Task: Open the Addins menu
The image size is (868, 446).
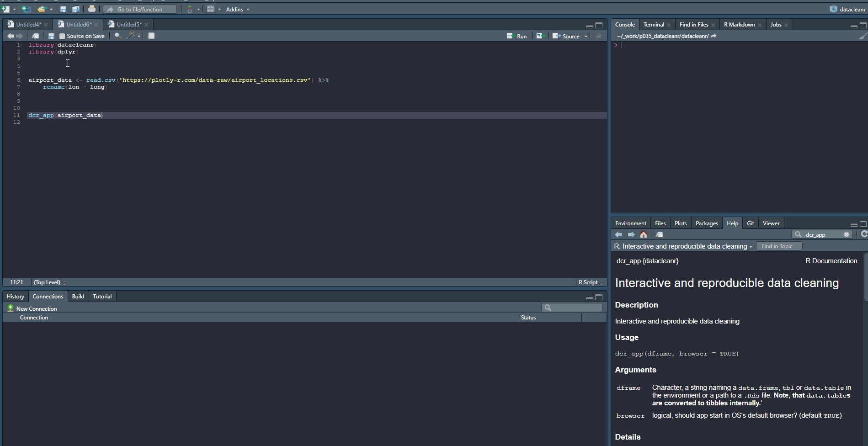Action: pos(238,10)
